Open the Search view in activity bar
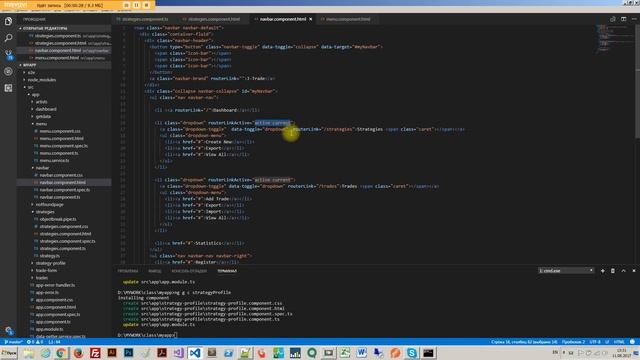The height and width of the screenshot is (360, 640). 8,38
